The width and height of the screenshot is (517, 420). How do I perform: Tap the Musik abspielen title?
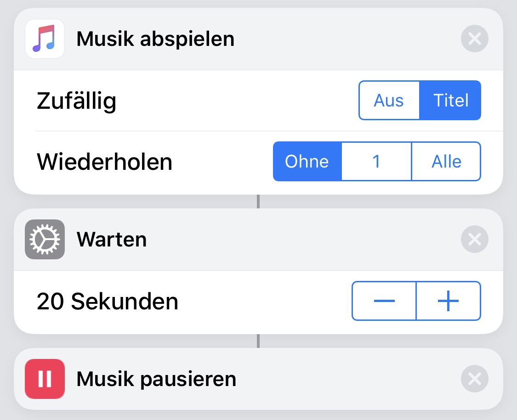pyautogui.click(x=155, y=39)
